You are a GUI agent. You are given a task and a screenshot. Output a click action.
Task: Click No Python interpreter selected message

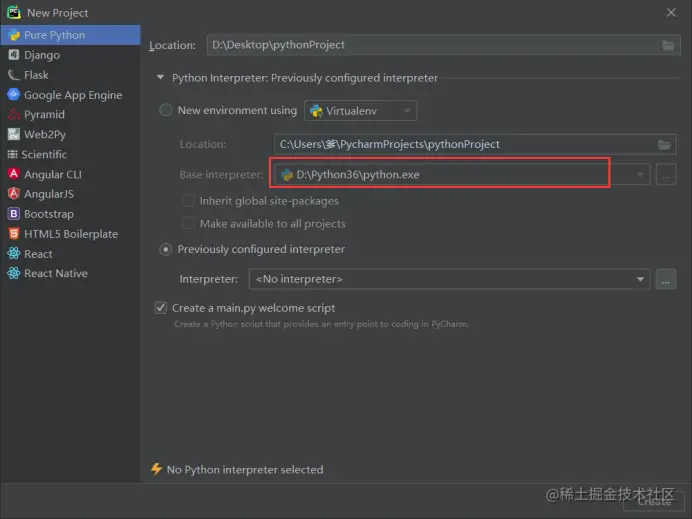click(245, 470)
